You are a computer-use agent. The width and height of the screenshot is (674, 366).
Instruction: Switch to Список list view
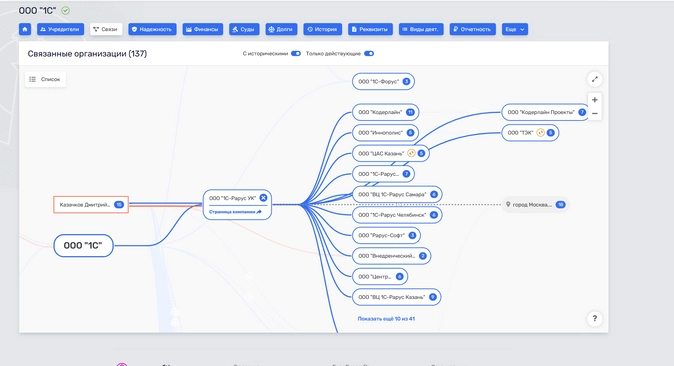[45, 79]
